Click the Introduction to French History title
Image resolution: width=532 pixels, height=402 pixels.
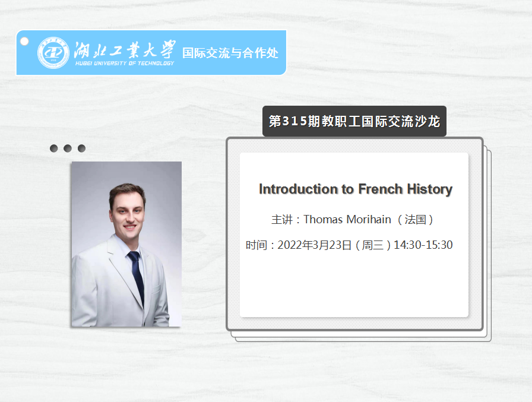(x=355, y=189)
